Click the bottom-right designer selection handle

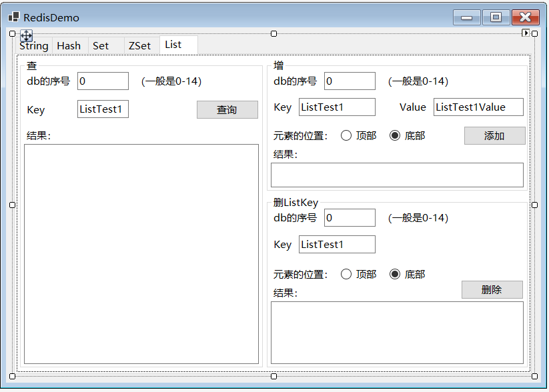tap(534, 376)
